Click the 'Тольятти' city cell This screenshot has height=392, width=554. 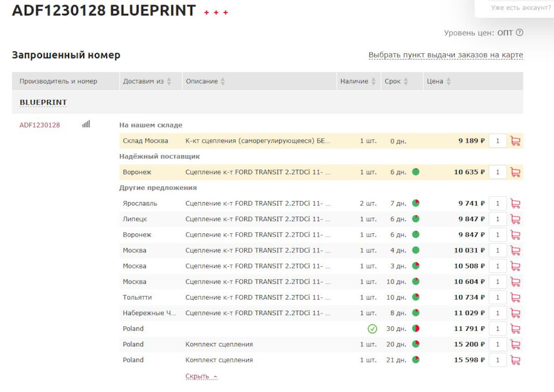(x=137, y=297)
